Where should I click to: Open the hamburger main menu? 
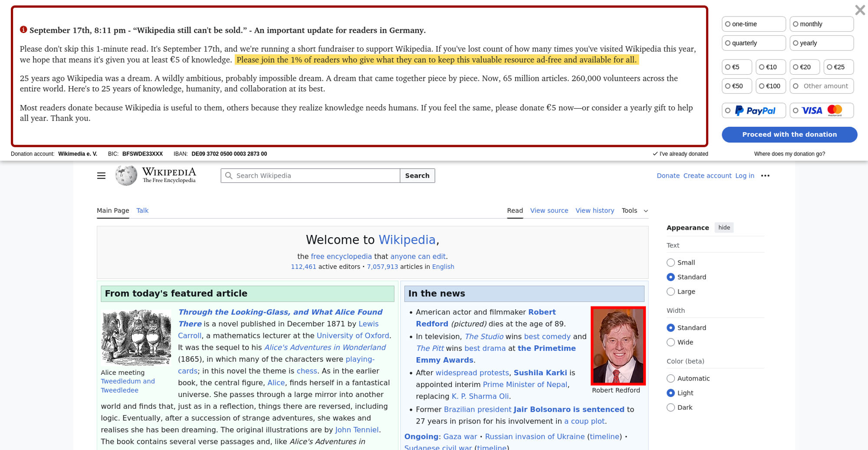point(101,175)
